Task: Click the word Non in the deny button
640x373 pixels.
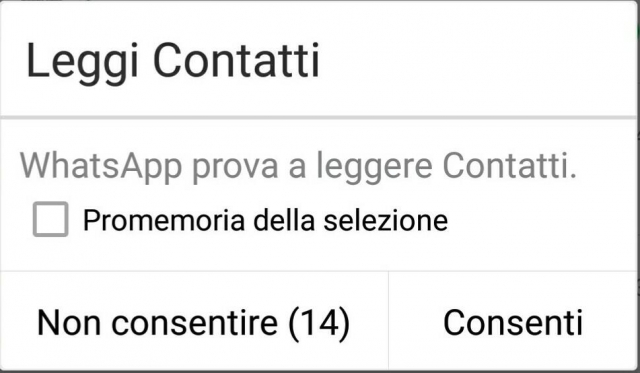Action: (69, 323)
